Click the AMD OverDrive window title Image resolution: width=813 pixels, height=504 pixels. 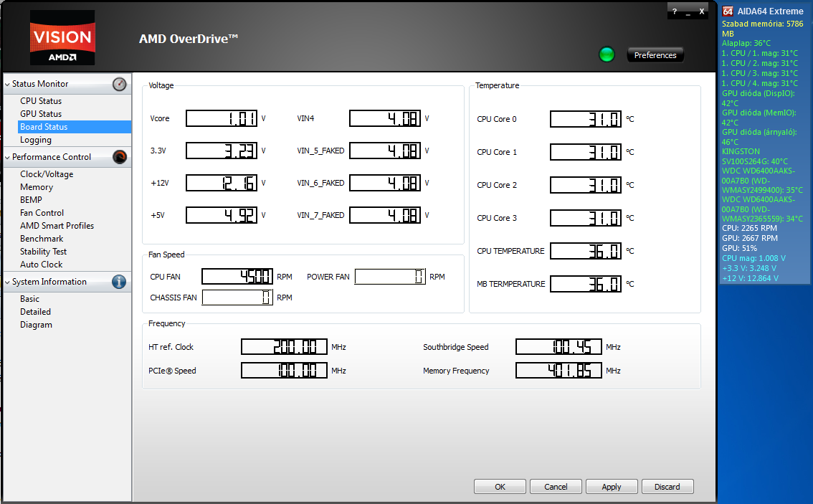(189, 39)
